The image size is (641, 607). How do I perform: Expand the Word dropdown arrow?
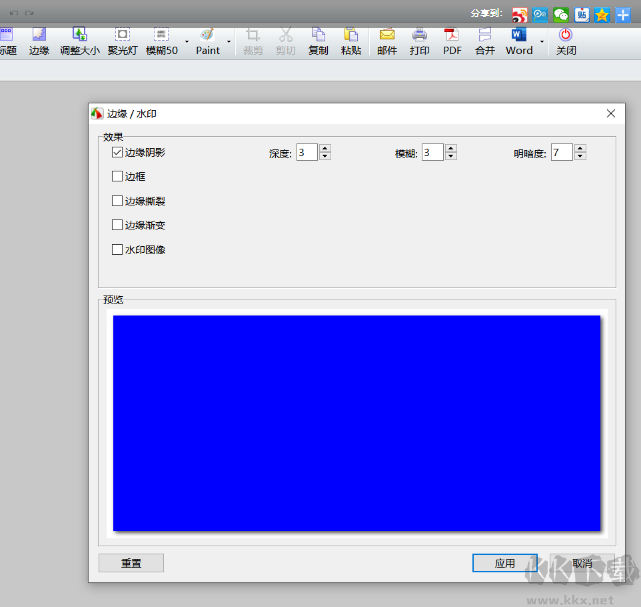[543, 42]
